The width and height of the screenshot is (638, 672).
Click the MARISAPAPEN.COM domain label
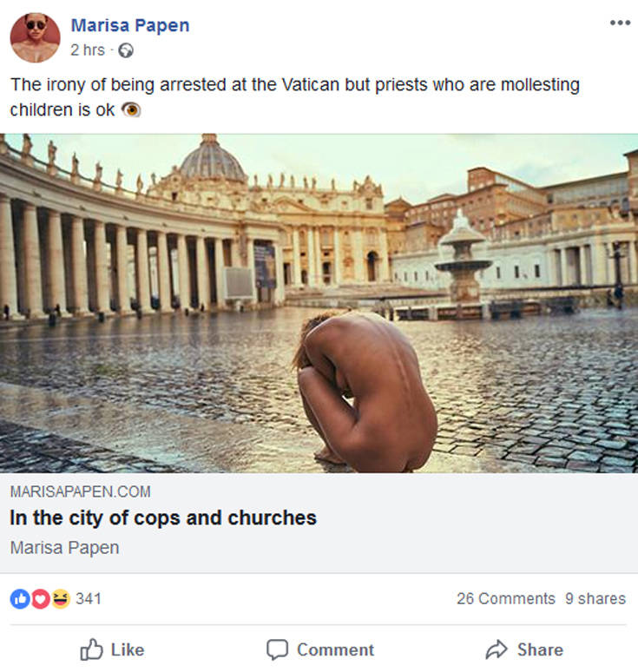(x=80, y=491)
